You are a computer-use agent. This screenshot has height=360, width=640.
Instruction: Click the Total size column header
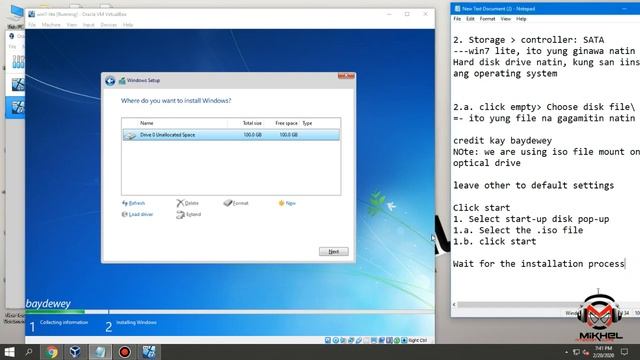[252, 123]
